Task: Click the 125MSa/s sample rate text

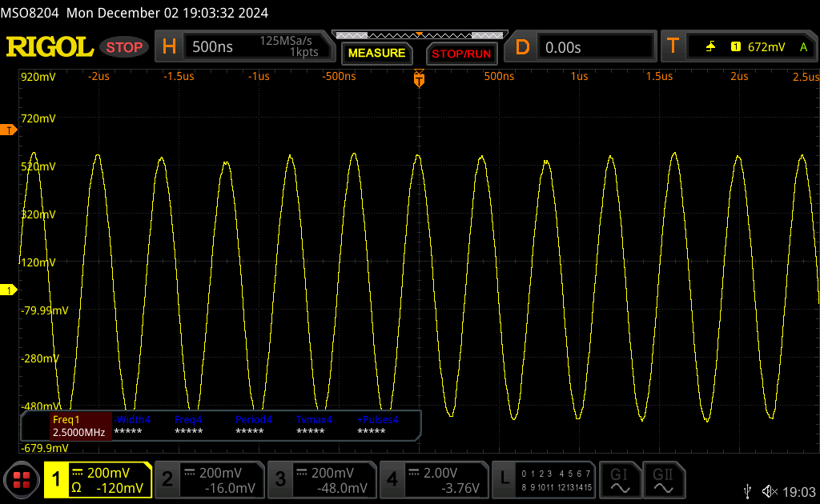Action: pos(286,41)
